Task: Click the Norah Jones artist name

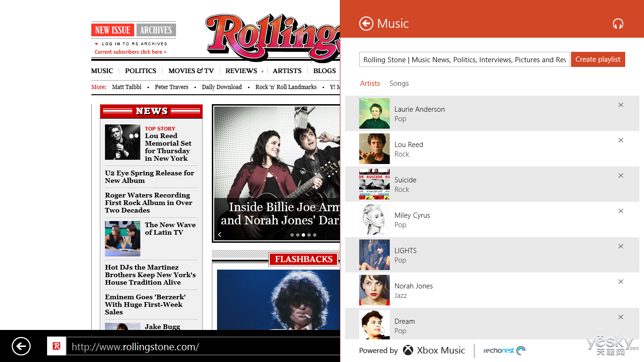Action: point(413,286)
